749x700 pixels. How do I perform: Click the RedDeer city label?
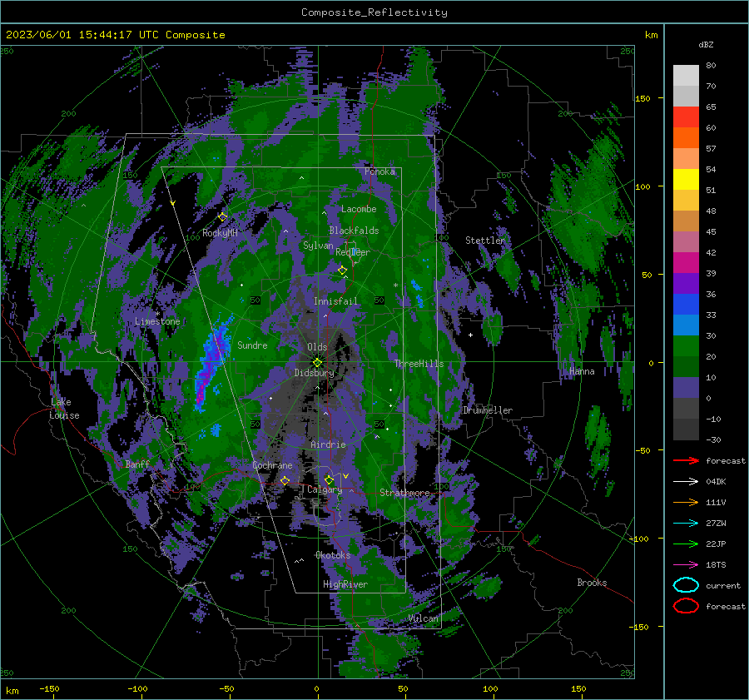coord(353,252)
